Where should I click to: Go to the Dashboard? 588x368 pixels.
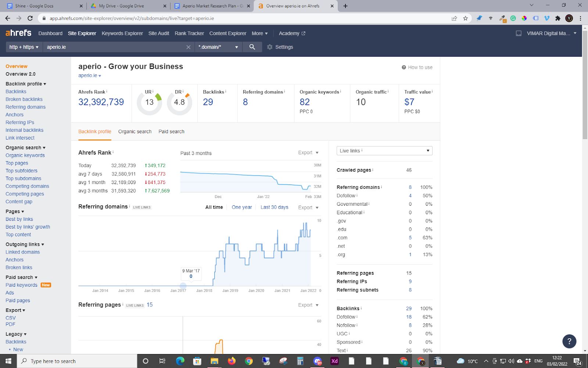click(50, 33)
